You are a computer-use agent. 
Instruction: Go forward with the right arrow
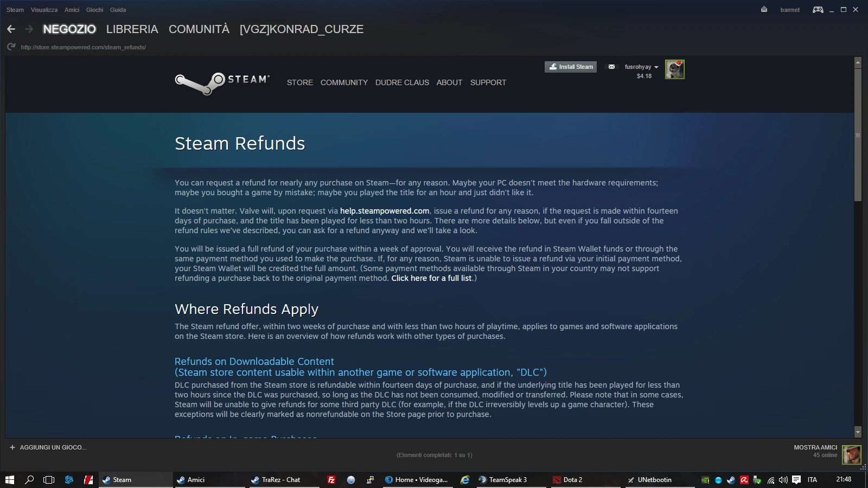pyautogui.click(x=29, y=29)
